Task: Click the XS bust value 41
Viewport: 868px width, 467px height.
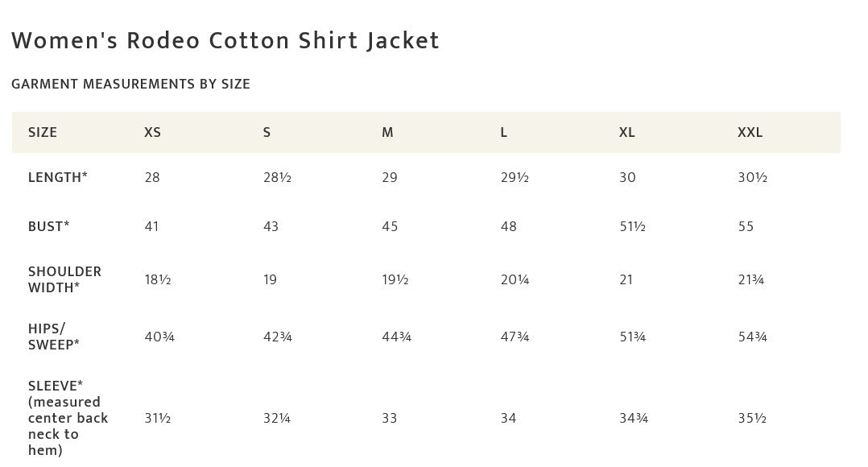Action: 151,227
